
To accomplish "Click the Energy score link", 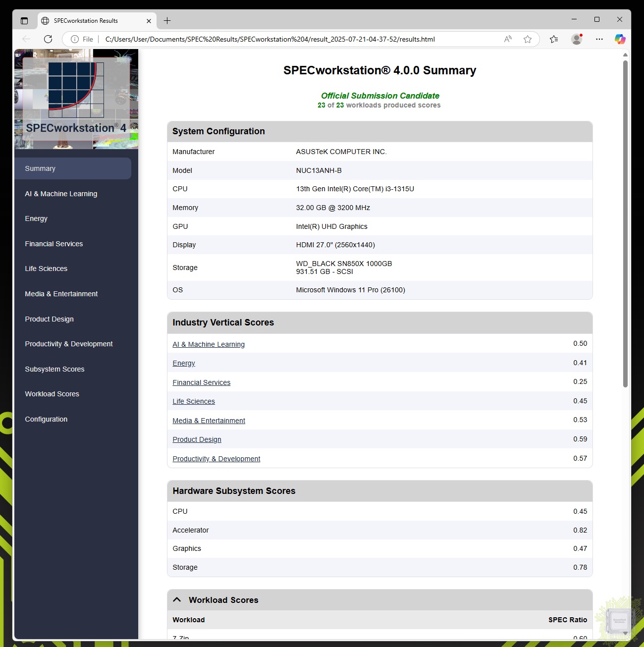I will [x=184, y=363].
